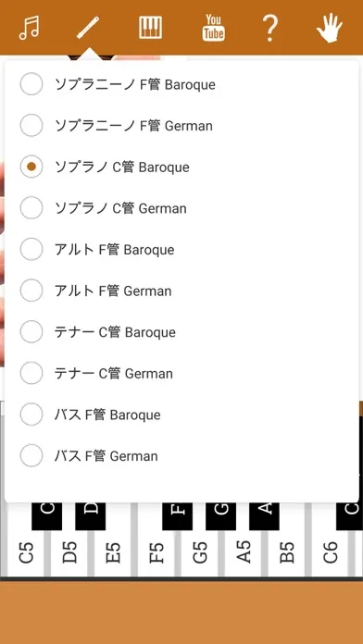
Task: Tap the recorder instrument icon
Action: click(89, 28)
